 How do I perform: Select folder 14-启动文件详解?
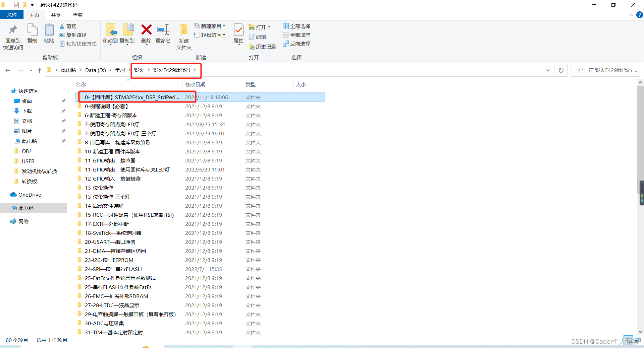point(200,206)
